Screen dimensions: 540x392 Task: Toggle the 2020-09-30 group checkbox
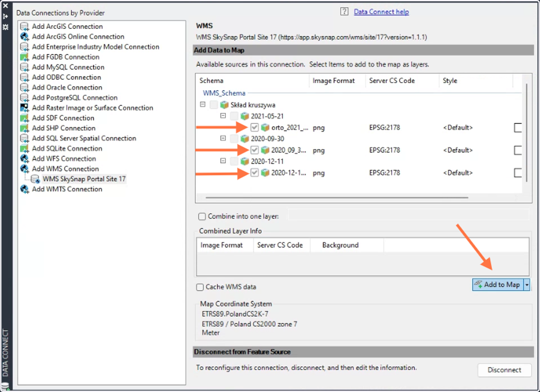pyautogui.click(x=234, y=139)
